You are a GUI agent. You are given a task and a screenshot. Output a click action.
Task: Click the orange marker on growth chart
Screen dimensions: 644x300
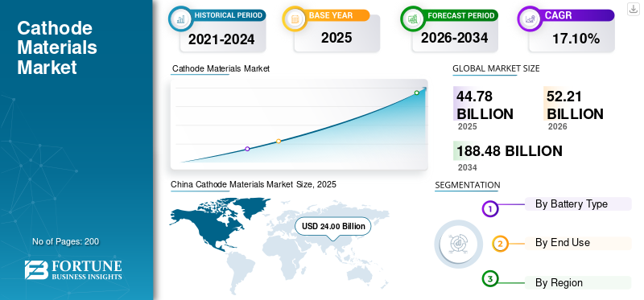coord(279,141)
